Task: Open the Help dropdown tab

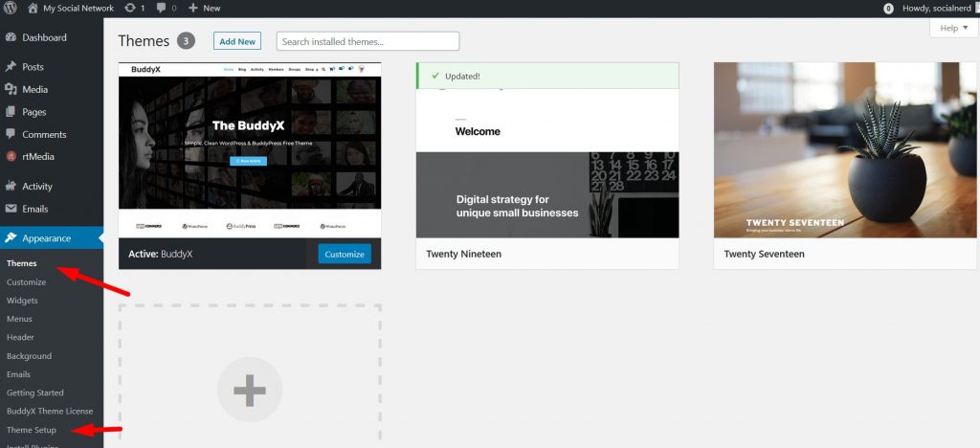Action: tap(953, 28)
